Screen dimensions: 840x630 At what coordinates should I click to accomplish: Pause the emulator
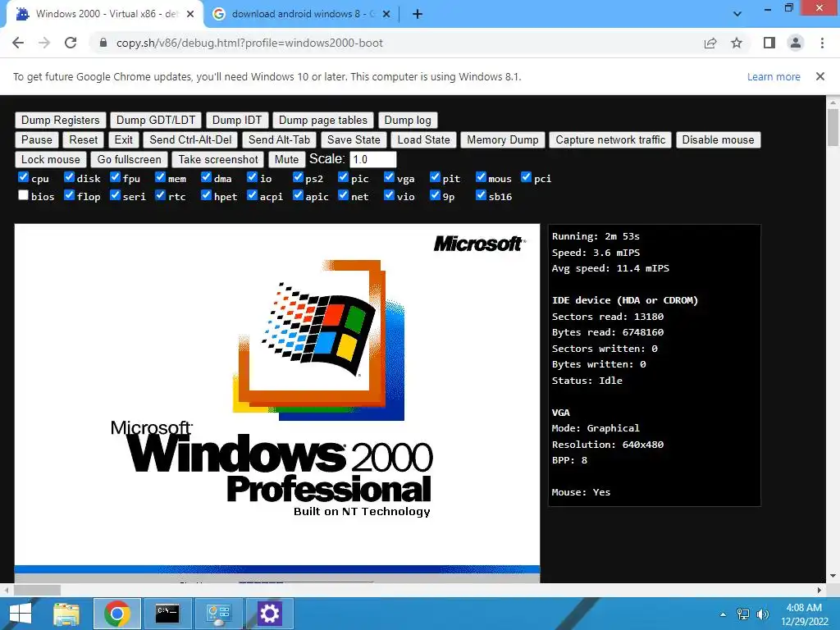[36, 139]
